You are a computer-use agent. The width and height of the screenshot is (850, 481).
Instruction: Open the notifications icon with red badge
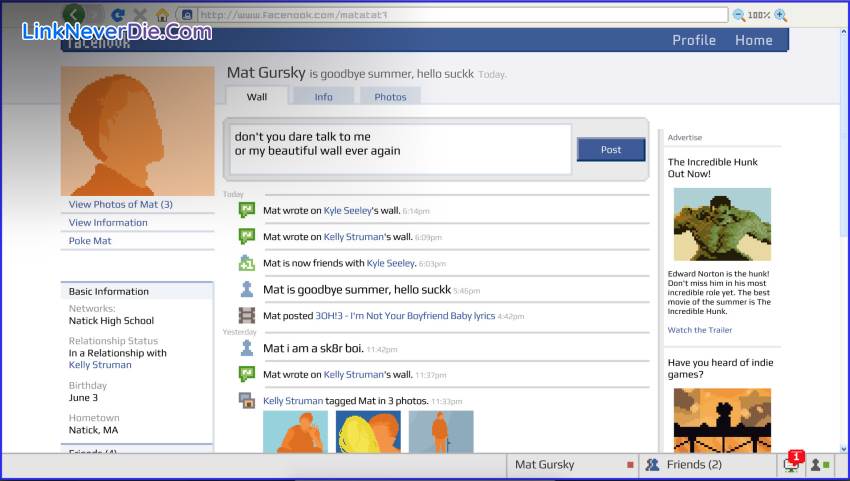coord(792,464)
